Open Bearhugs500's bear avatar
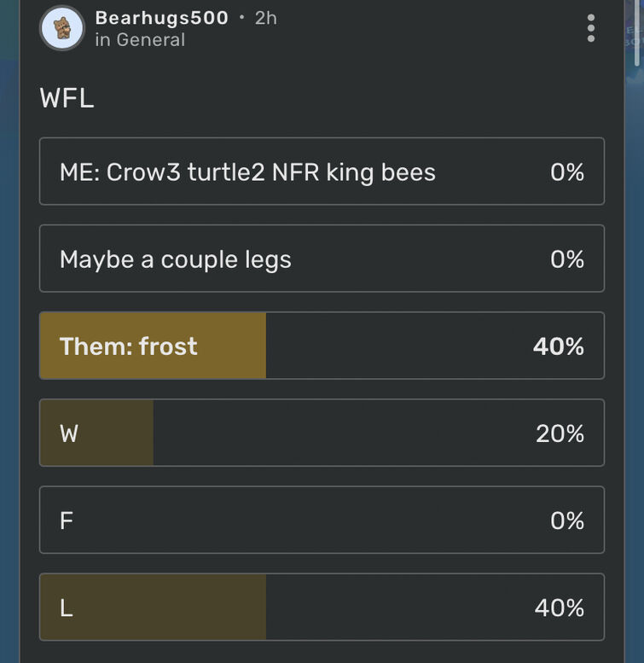 click(x=62, y=28)
